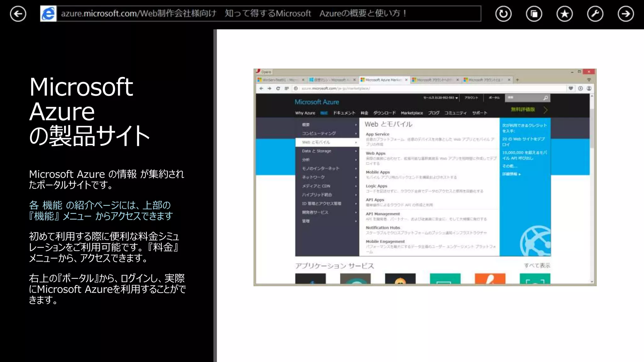This screenshot has width=644, height=362.
Task: Open the アカウント link
Action: 471,98
